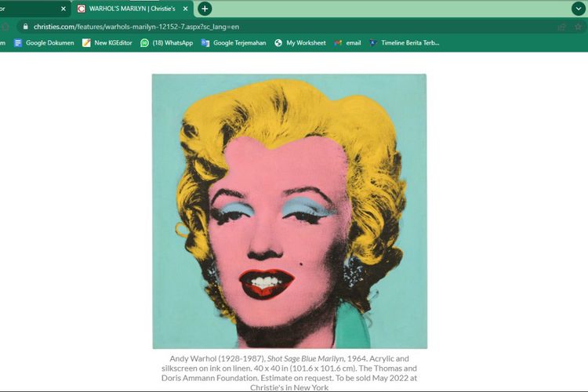Bookmark this page with the star icon

pyautogui.click(x=579, y=26)
